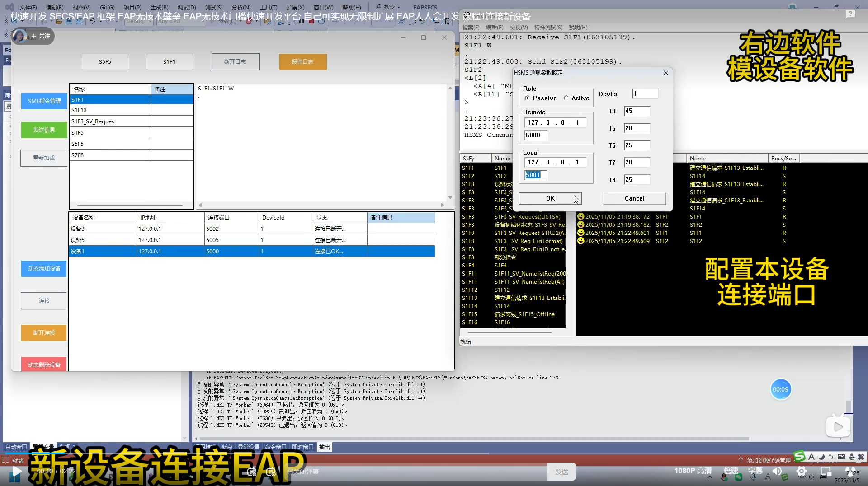Click the 发送 danmaku send button

click(561, 472)
